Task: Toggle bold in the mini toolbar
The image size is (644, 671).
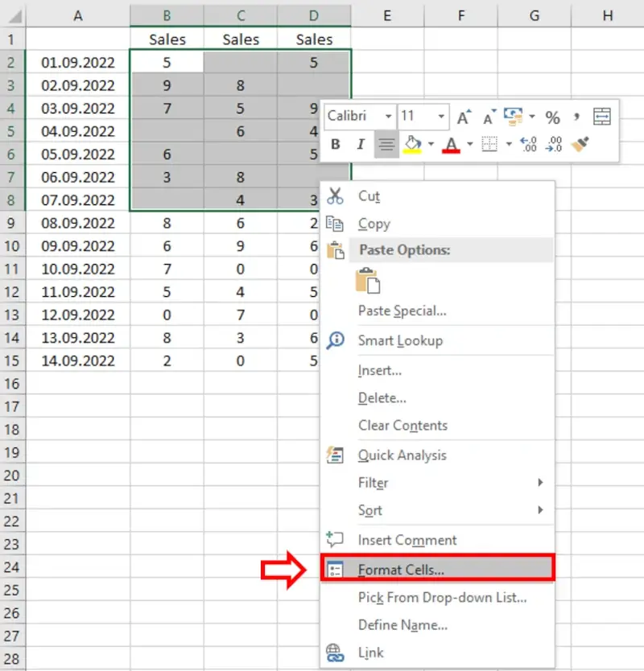Action: [336, 145]
